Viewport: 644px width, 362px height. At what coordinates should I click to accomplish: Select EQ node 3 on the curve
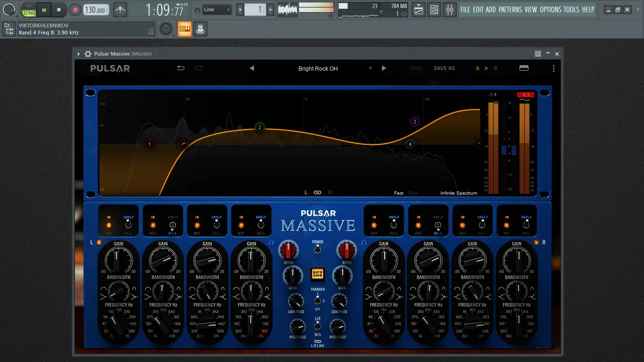pyautogui.click(x=414, y=122)
